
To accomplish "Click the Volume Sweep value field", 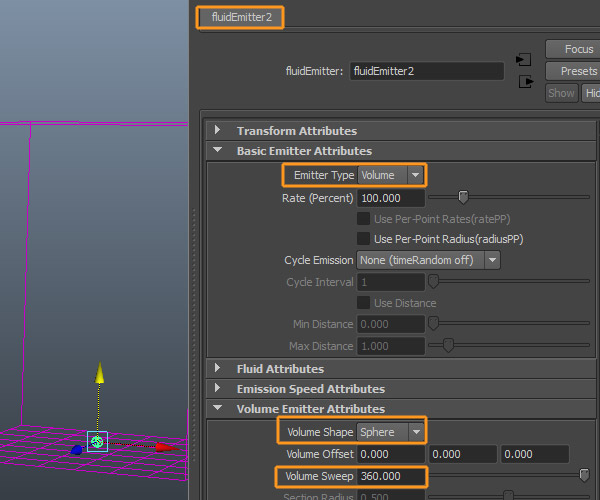I will (x=391, y=476).
